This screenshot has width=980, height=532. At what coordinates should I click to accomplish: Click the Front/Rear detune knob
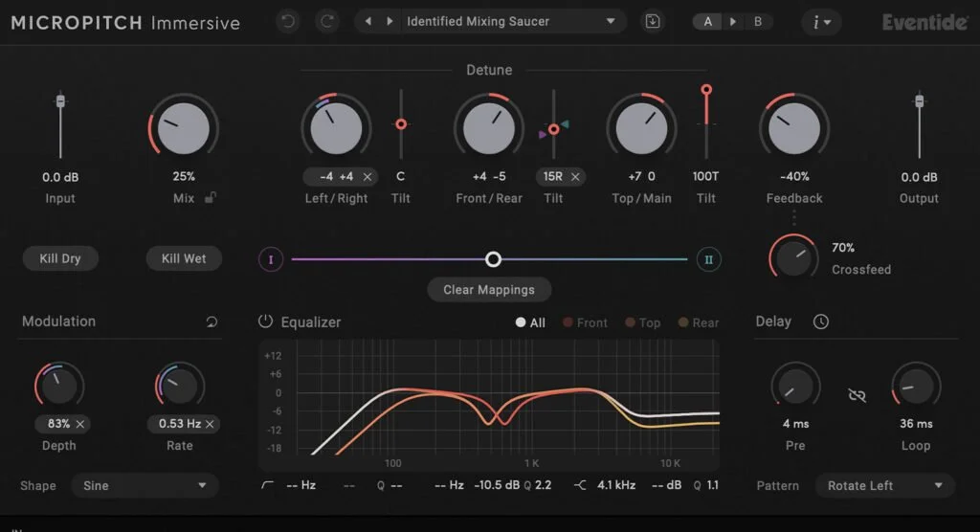(489, 128)
